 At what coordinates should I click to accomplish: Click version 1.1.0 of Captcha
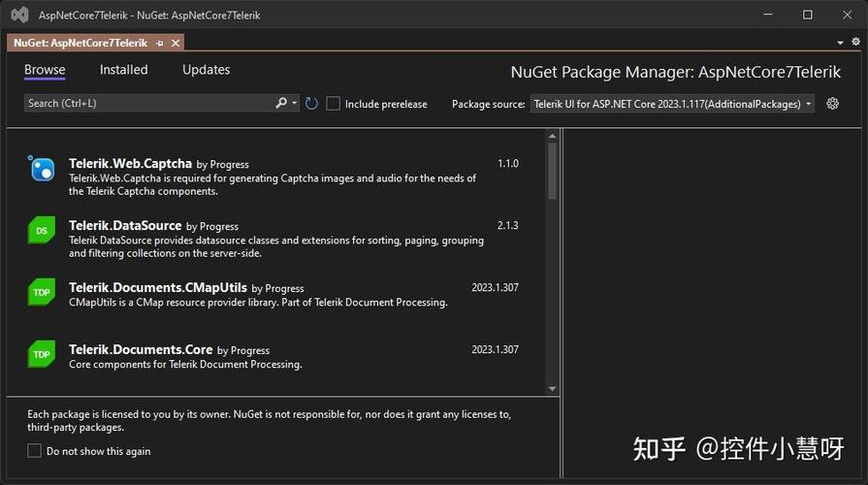(x=508, y=163)
